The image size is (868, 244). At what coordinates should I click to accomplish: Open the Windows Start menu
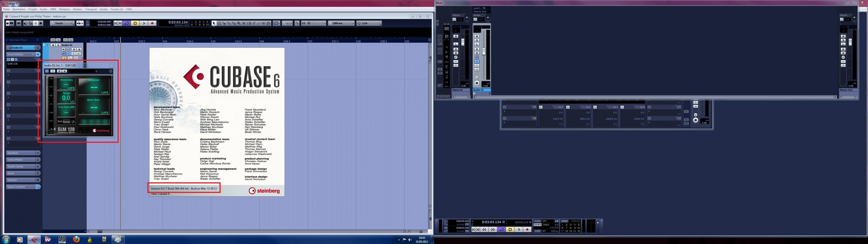(x=6, y=239)
